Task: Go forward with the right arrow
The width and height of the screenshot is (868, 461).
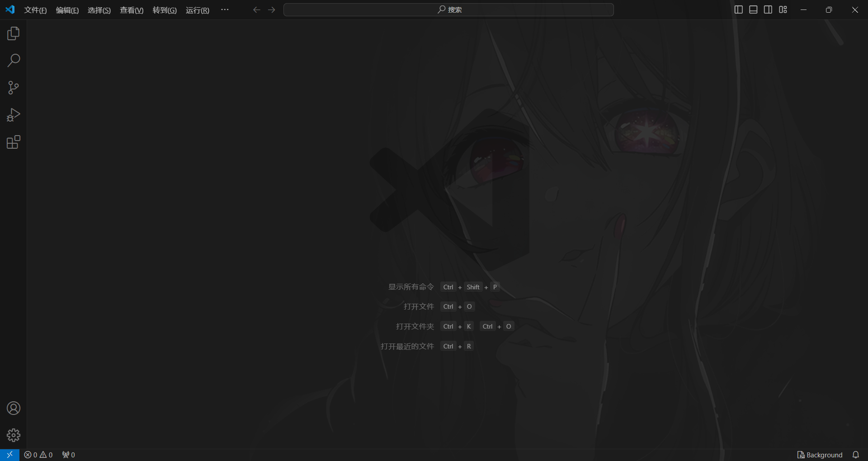Action: 272,10
